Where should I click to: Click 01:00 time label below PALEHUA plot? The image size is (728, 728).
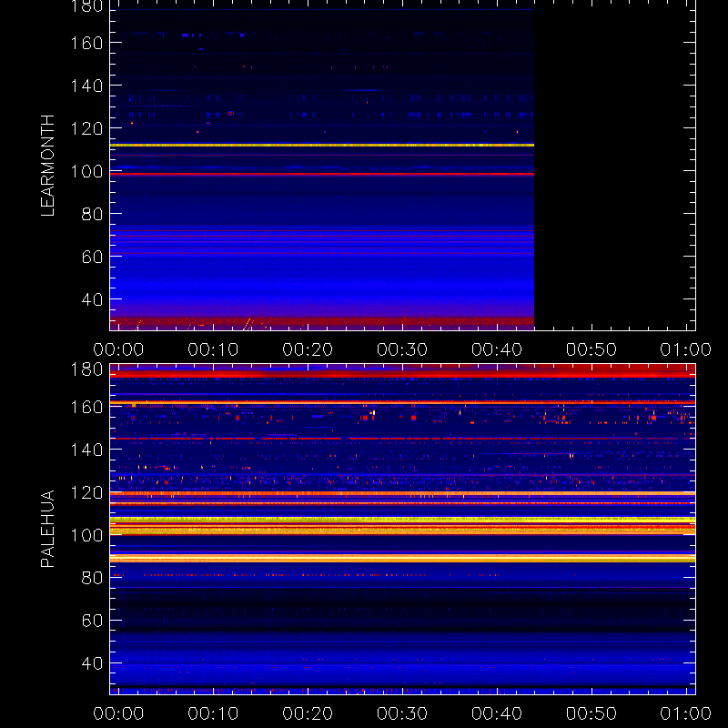point(686,713)
